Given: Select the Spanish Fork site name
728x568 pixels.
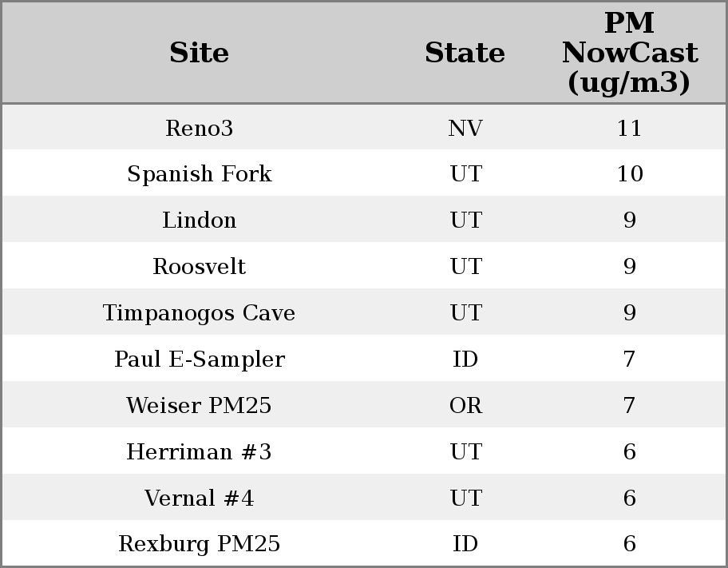Looking at the screenshot, I should click(x=200, y=174).
